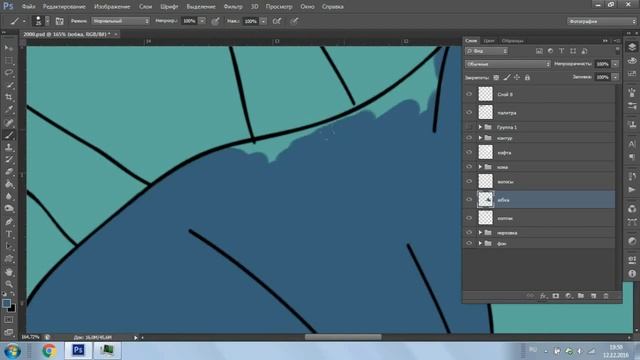The width and height of the screenshot is (640, 360).
Task: Select the Paint Bucket/Gradient tool
Action: tap(9, 184)
